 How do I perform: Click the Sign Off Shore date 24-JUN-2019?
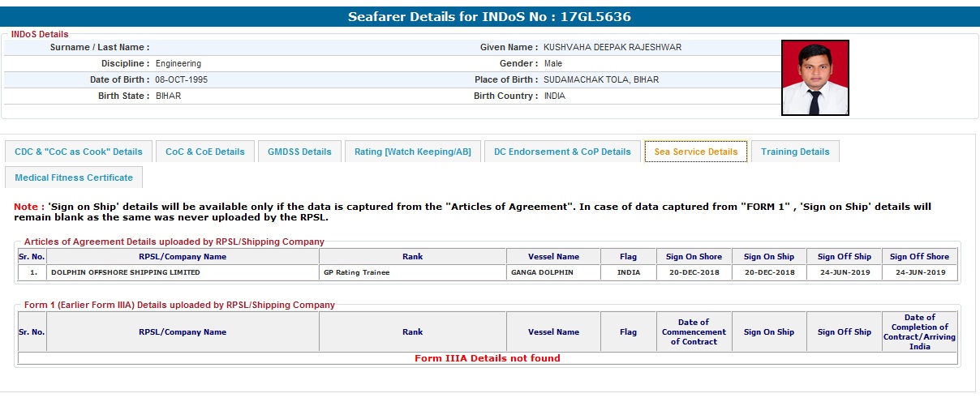920,273
